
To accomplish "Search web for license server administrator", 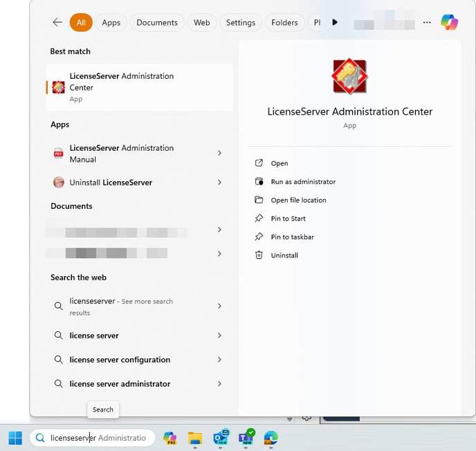I will (x=139, y=384).
